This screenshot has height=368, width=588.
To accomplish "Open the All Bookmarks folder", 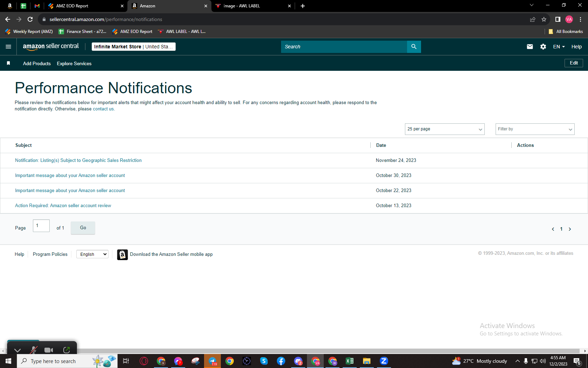I will coord(566,32).
